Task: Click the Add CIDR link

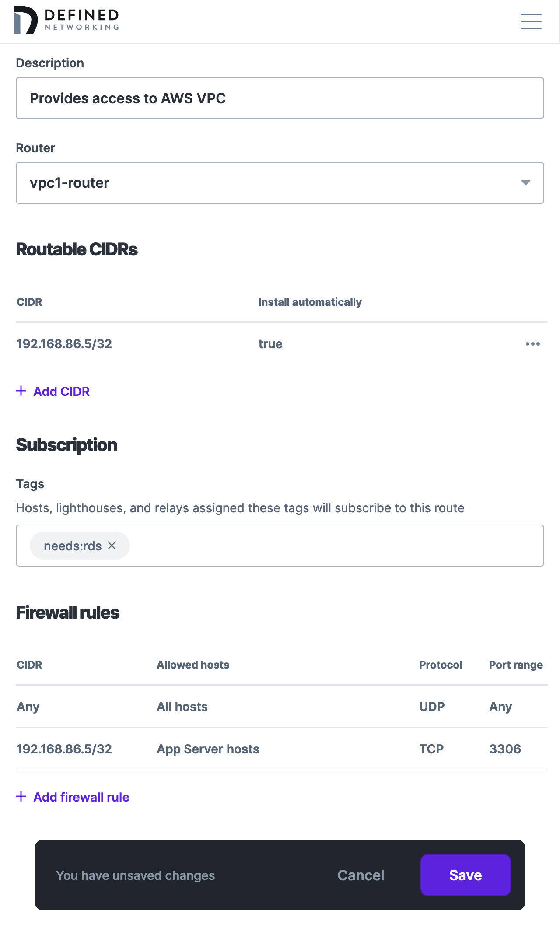Action: pyautogui.click(x=61, y=391)
